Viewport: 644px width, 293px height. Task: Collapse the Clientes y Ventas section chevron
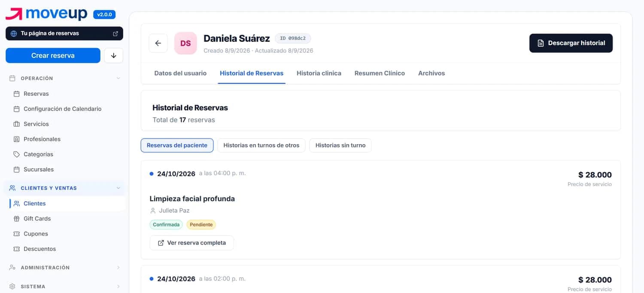pyautogui.click(x=118, y=188)
